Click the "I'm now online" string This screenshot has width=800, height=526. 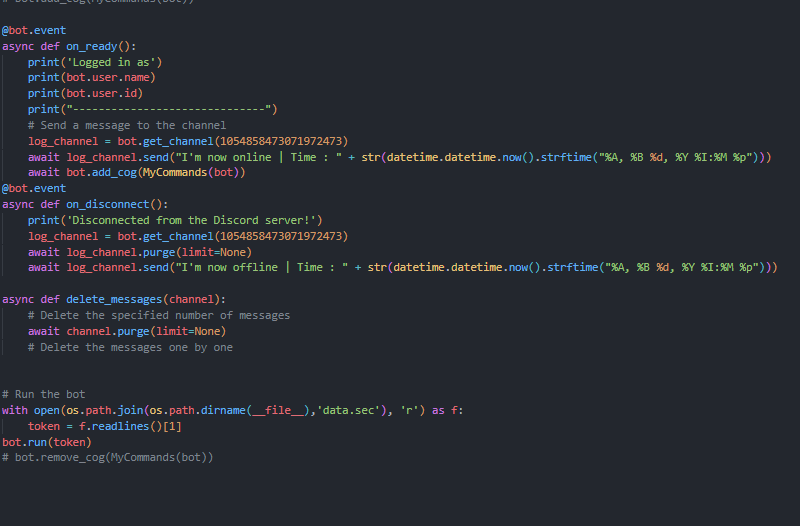(258, 157)
